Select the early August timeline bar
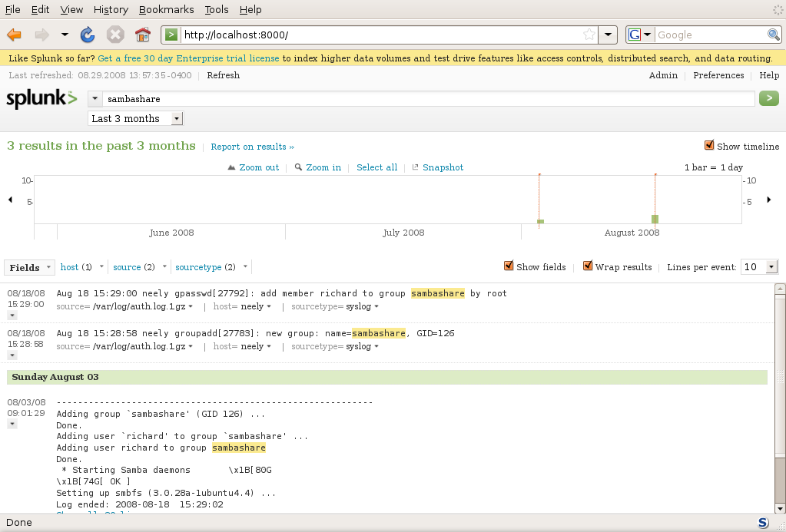 click(x=540, y=221)
